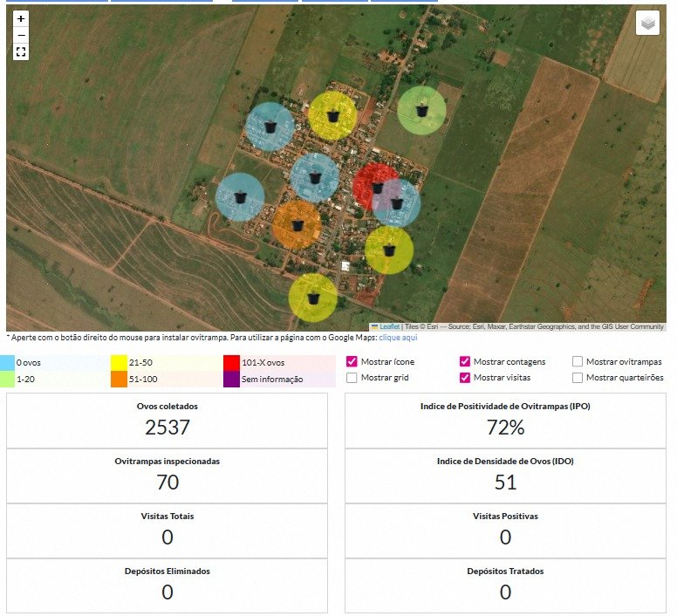
Task: Open the Google Maps 'clique aqui' link
Action: coord(398,336)
